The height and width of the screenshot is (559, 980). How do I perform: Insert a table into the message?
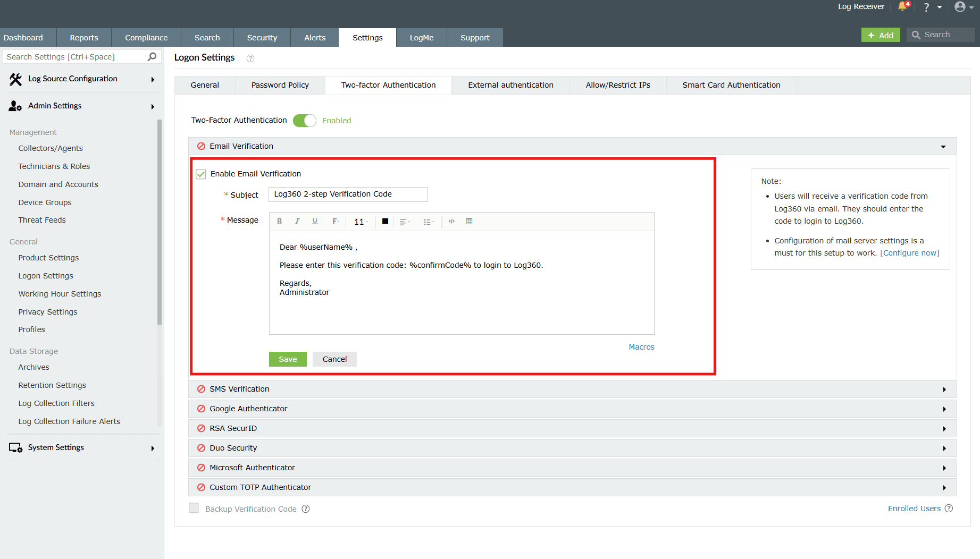(469, 222)
